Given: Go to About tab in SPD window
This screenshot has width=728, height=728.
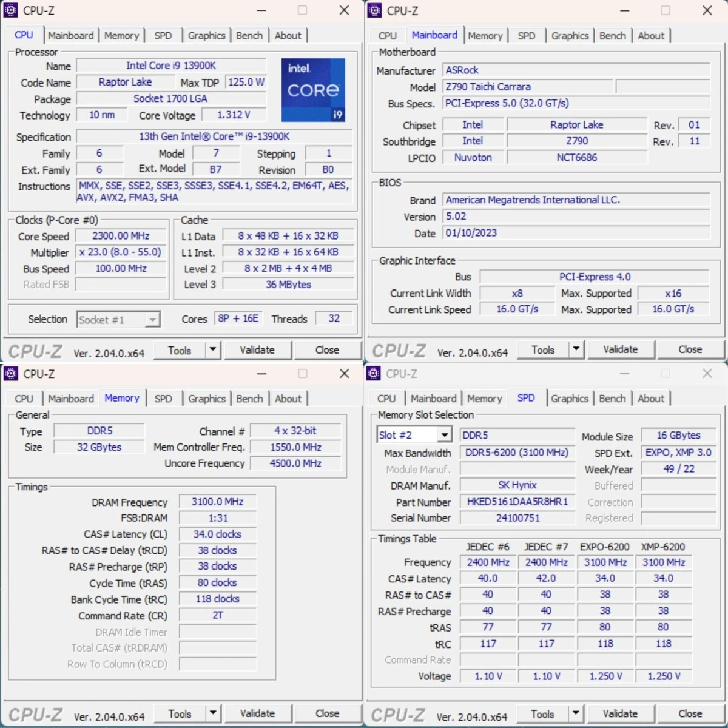Looking at the screenshot, I should tap(651, 399).
